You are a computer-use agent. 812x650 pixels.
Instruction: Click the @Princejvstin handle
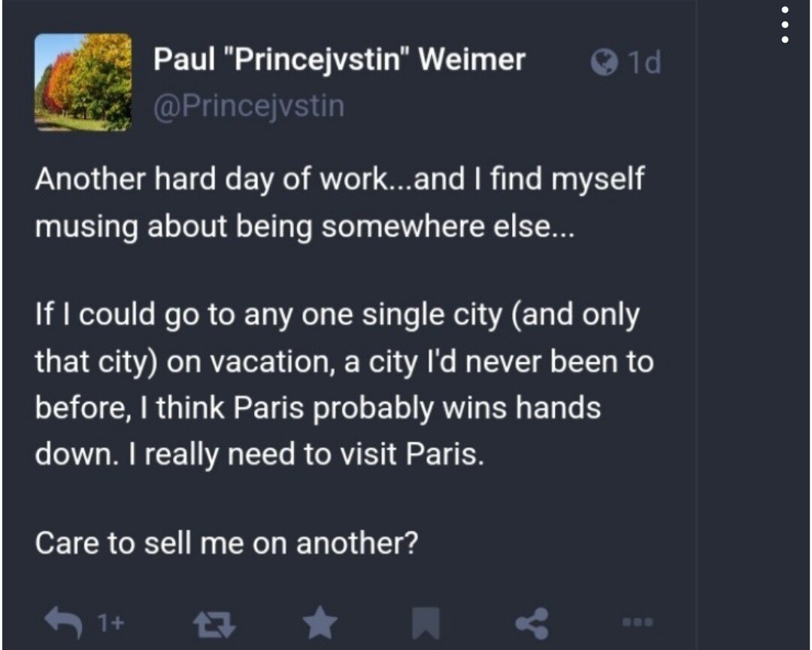[249, 105]
